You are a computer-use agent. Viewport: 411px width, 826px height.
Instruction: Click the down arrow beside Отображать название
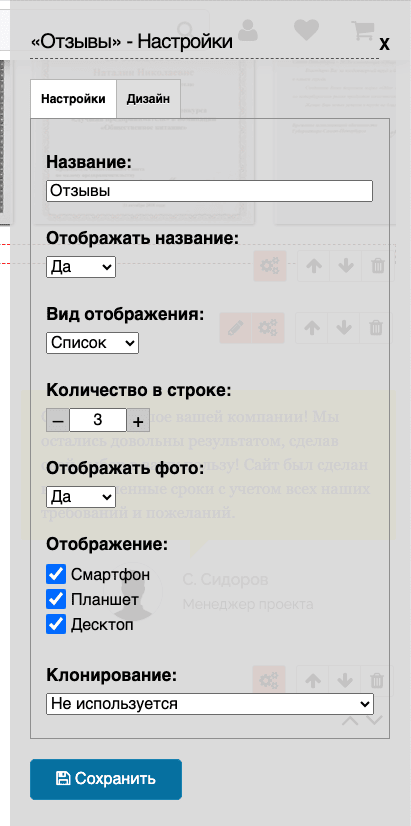346,266
